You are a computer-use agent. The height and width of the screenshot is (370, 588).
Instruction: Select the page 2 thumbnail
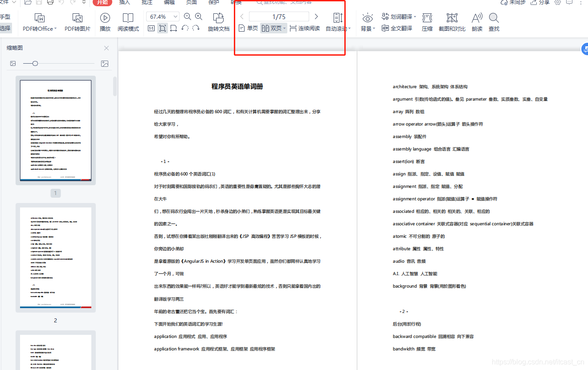coord(56,257)
